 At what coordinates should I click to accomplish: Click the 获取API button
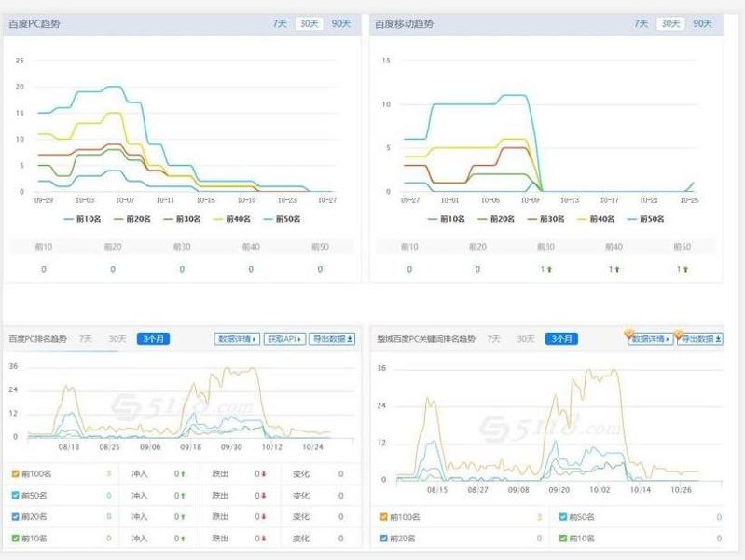point(284,338)
